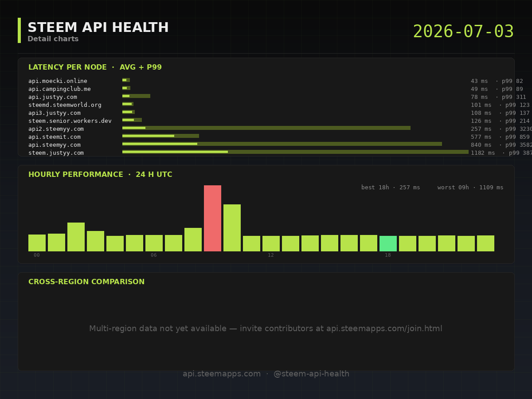This screenshot has height=399, width=532.
Task: Click the STEEM API HEALTH title
Action: (x=98, y=27)
